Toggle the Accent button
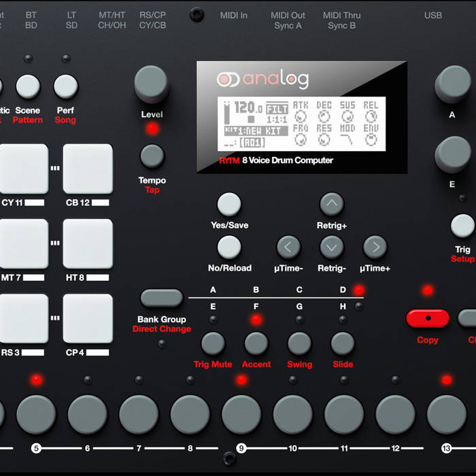Image resolution: width=476 pixels, height=476 pixels. [256, 343]
